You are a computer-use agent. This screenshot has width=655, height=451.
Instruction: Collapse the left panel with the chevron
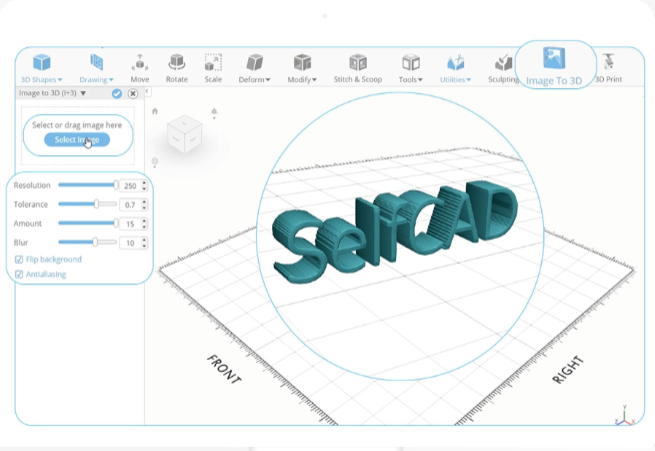click(x=147, y=91)
